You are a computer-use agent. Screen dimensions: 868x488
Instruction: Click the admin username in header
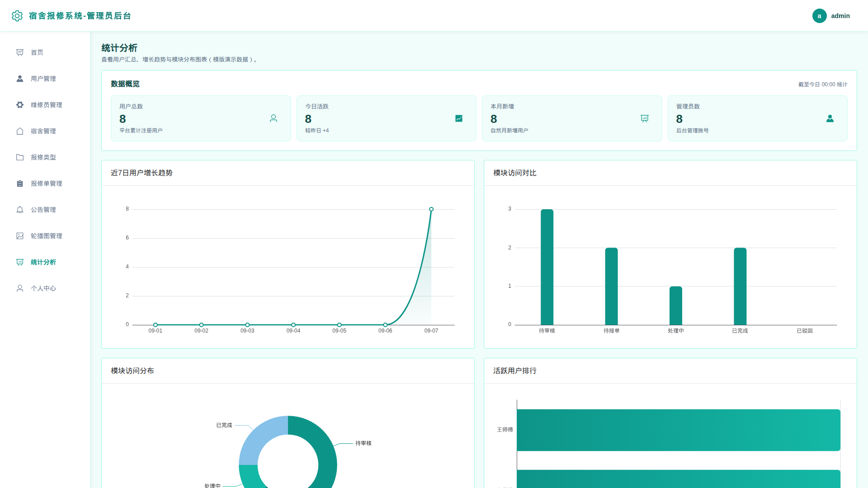coord(840,16)
